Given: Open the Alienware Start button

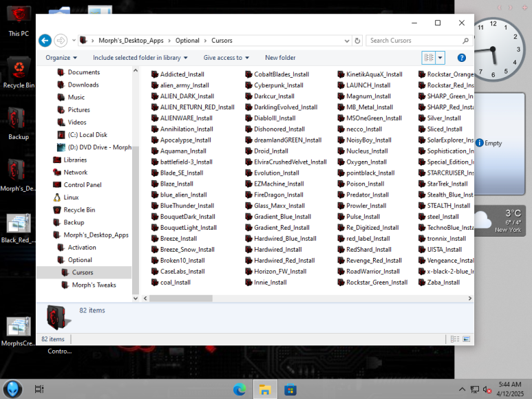Looking at the screenshot, I should (x=13, y=389).
